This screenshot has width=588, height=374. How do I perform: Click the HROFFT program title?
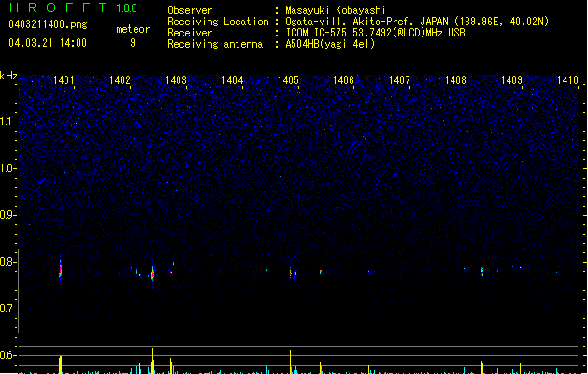click(58, 7)
